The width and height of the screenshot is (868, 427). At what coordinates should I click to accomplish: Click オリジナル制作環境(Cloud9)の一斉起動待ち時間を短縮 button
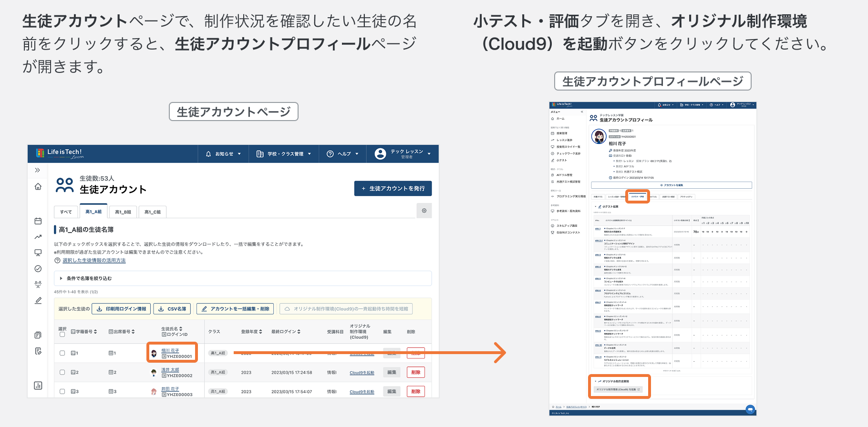tap(346, 309)
